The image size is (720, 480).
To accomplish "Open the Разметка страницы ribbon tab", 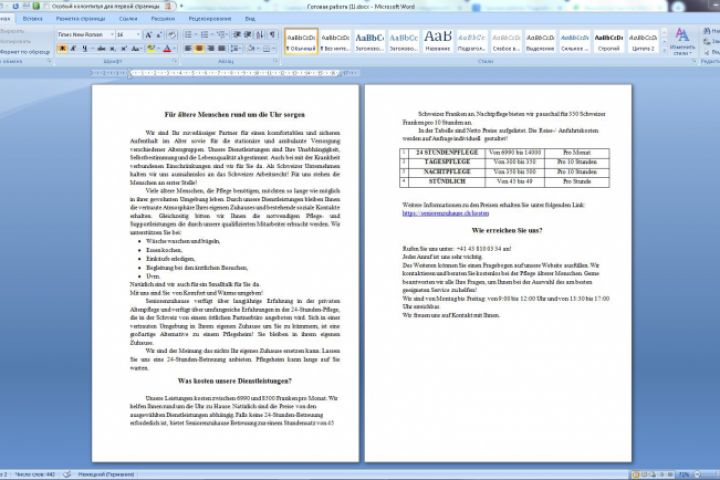I will click(x=81, y=19).
